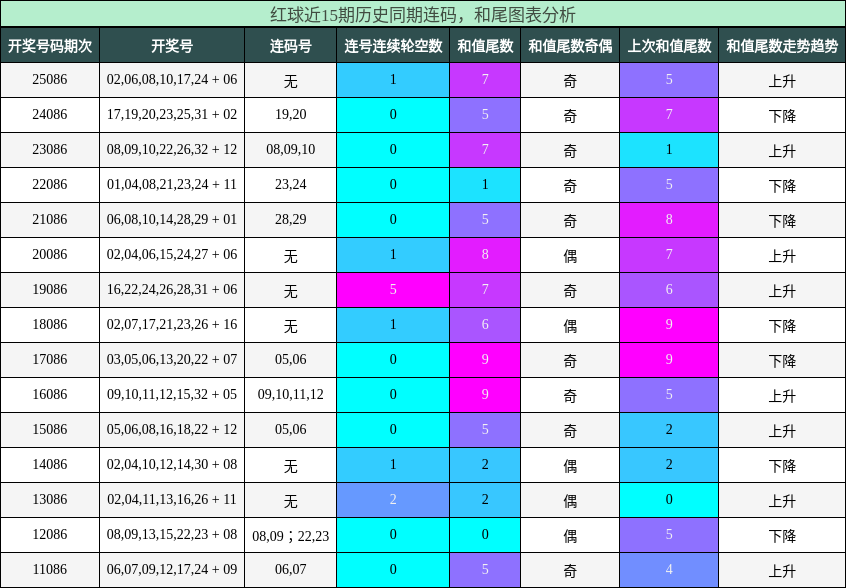Click the trend 下降 in row 24086
This screenshot has width=846, height=588.
pyautogui.click(x=782, y=116)
